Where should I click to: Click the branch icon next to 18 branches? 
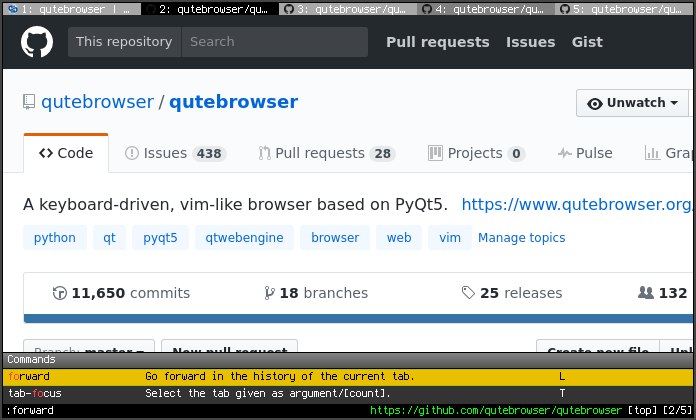point(269,293)
